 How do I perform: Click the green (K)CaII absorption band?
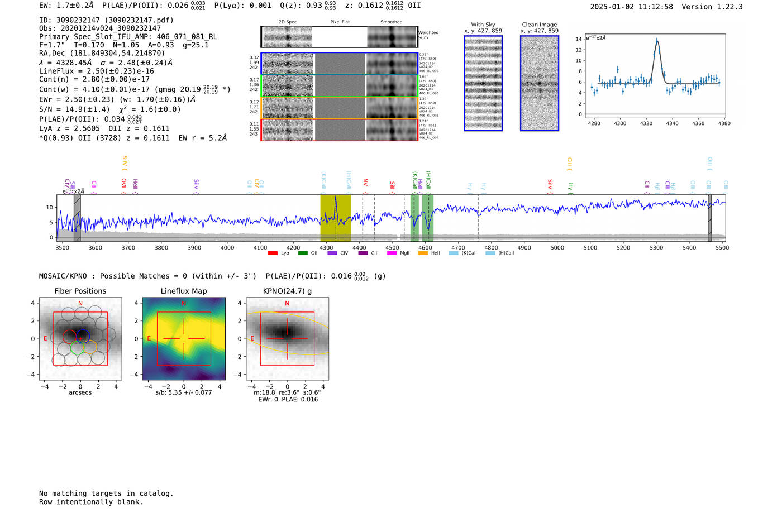point(414,218)
